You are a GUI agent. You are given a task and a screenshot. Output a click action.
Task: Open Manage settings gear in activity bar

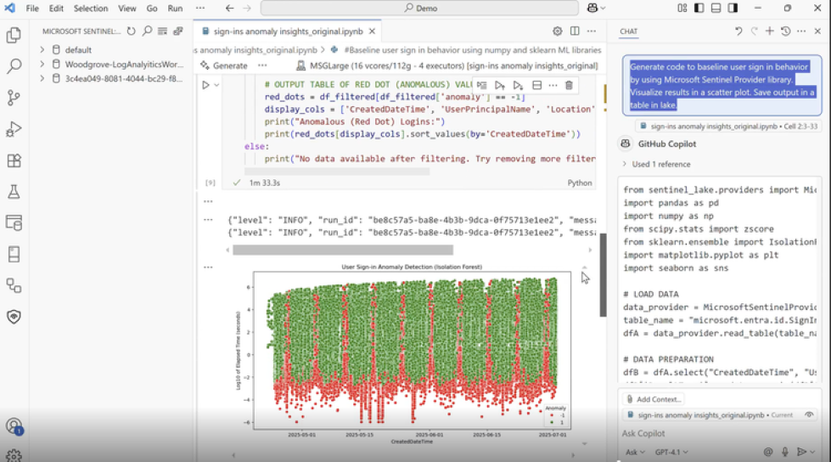14,456
